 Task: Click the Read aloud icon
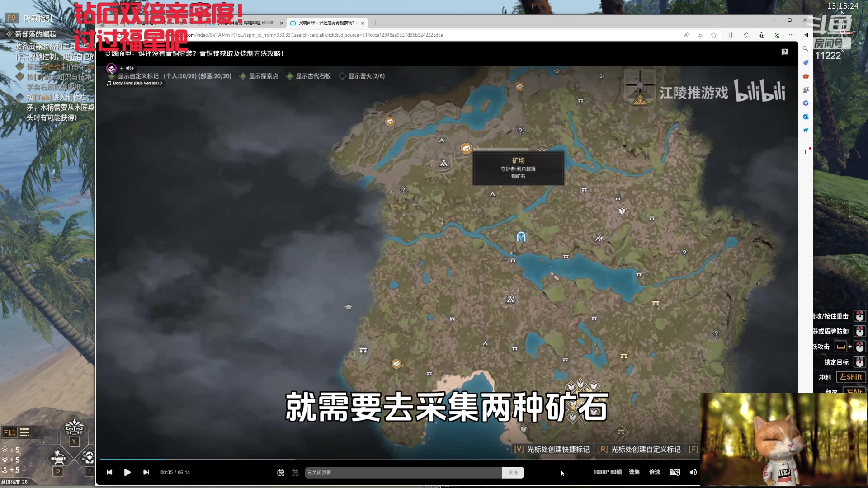click(x=687, y=35)
